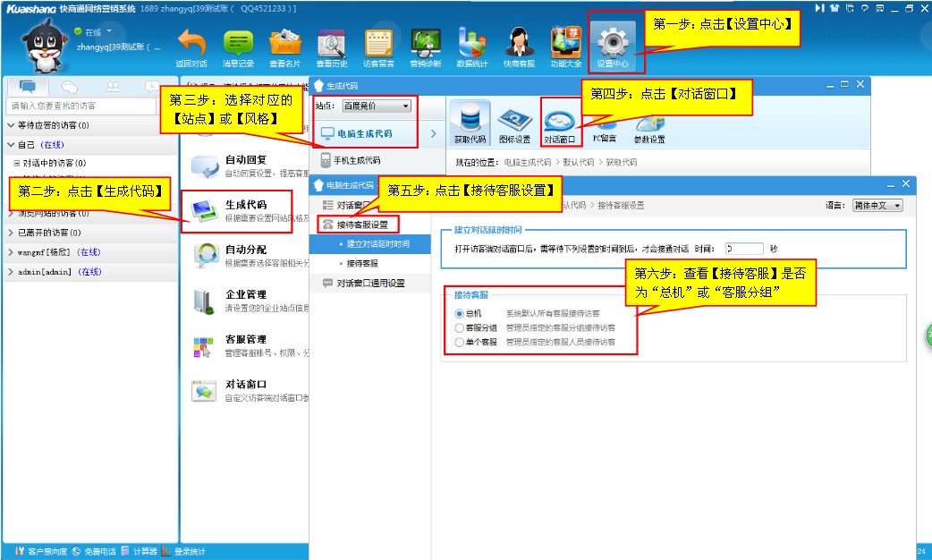Click the 返回对话 back arrow icon
932x560 pixels.
191,46
